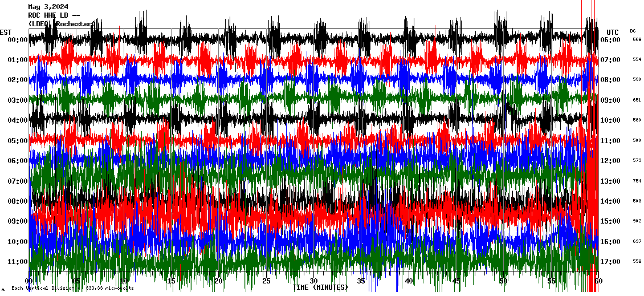Select the DC value 902
644x296 pixels.
[x=637, y=221]
